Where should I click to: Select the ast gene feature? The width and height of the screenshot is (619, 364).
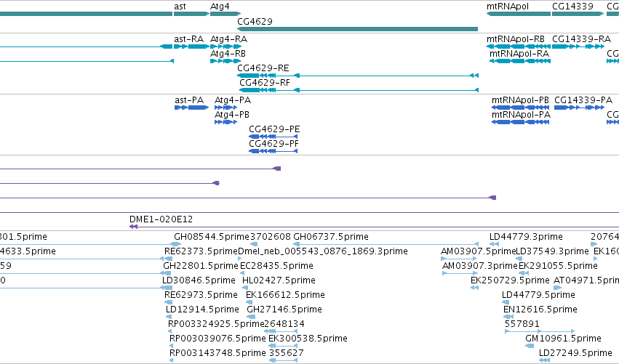click(191, 14)
